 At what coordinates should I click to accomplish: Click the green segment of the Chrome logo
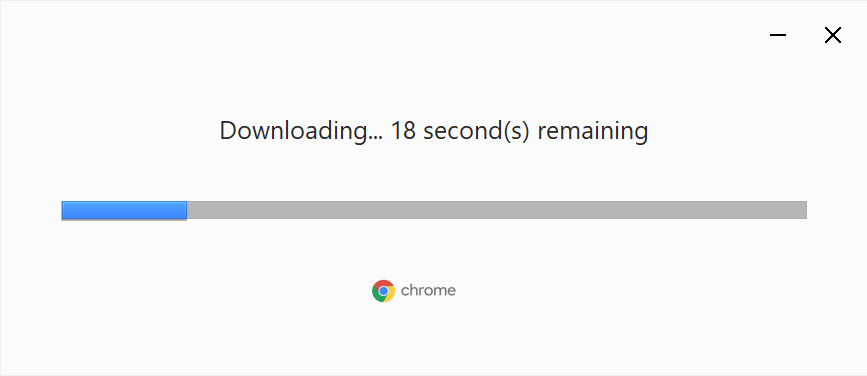click(376, 295)
